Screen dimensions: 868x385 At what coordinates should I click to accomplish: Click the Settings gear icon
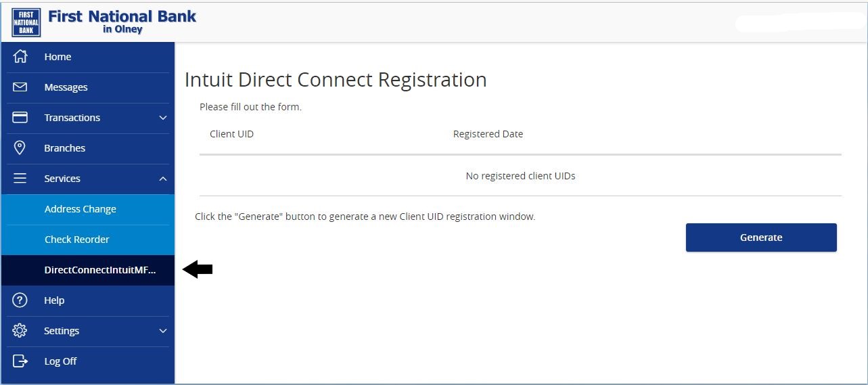coord(20,331)
